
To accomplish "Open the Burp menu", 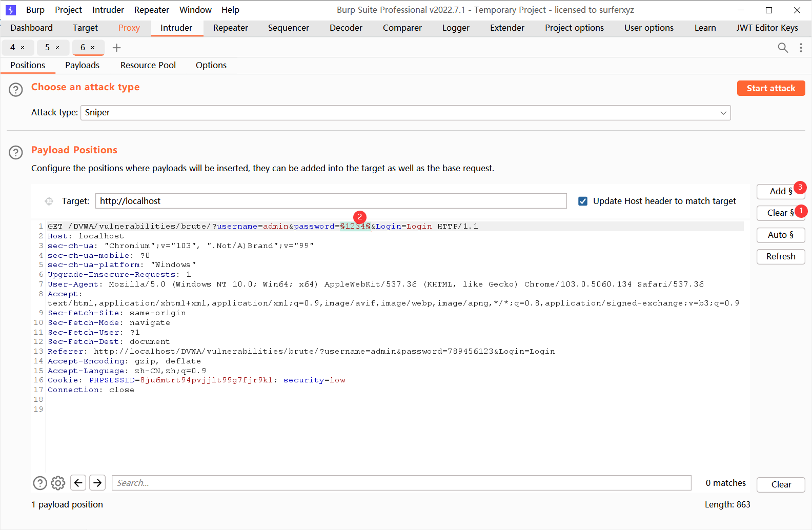I will click(35, 10).
